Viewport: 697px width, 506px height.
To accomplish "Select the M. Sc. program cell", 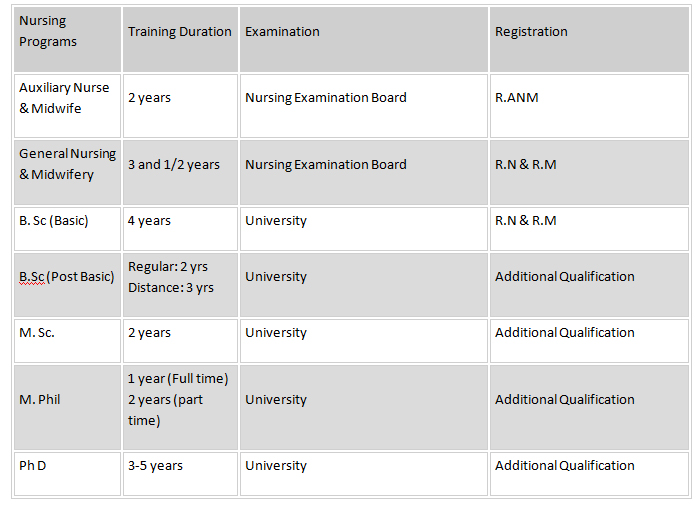I will tap(67, 341).
